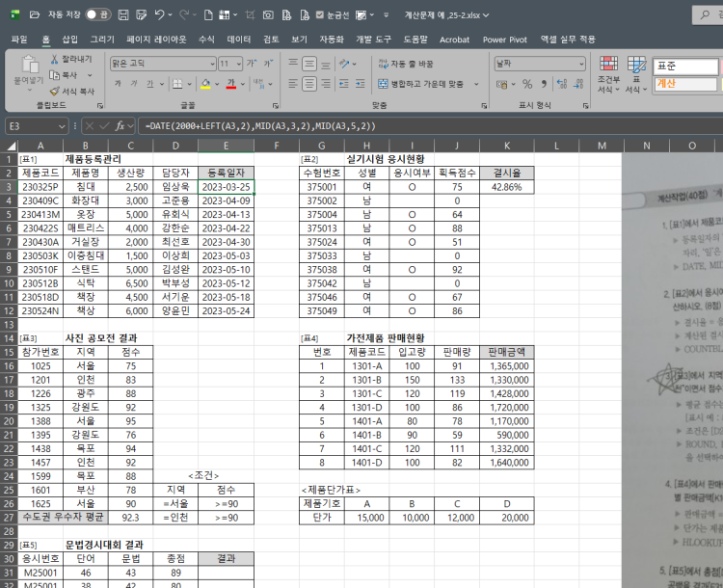Viewport: 723px width, 588px height.
Task: Click the percent style icon
Action: point(526,84)
